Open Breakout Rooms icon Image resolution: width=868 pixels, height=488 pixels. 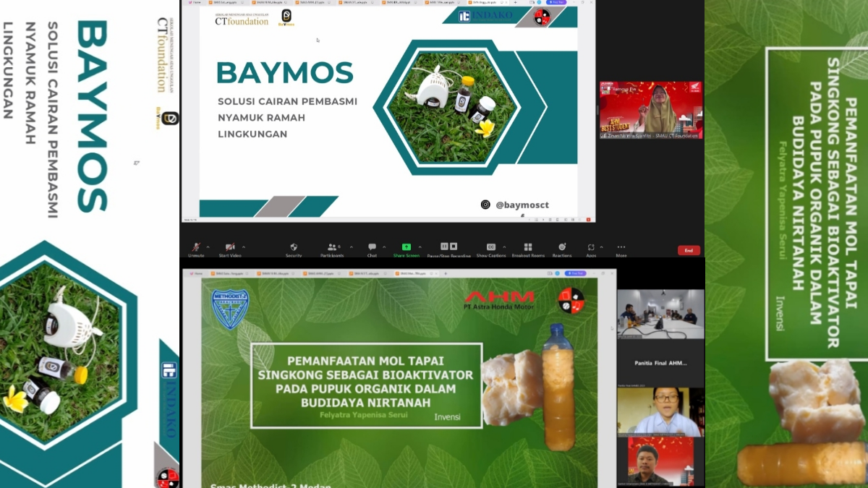528,247
